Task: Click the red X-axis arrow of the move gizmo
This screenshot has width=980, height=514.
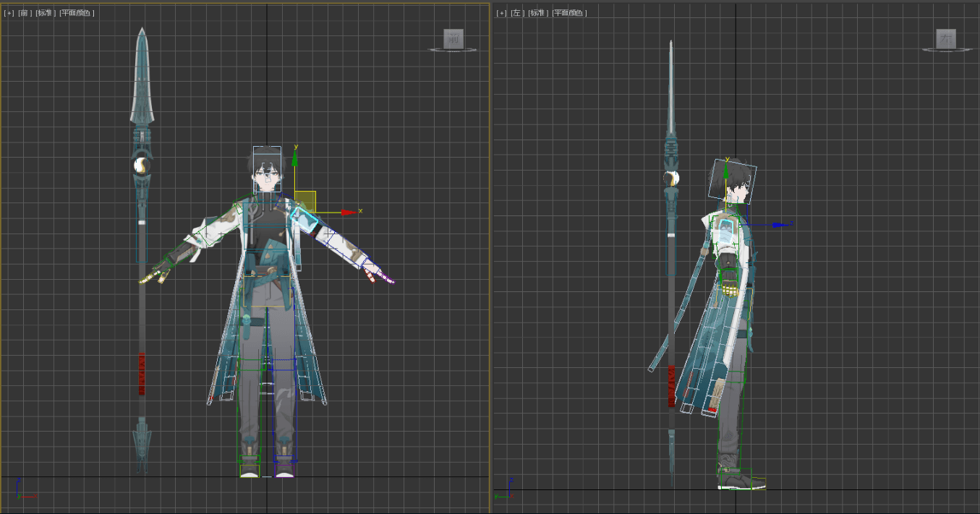Action: [x=350, y=212]
